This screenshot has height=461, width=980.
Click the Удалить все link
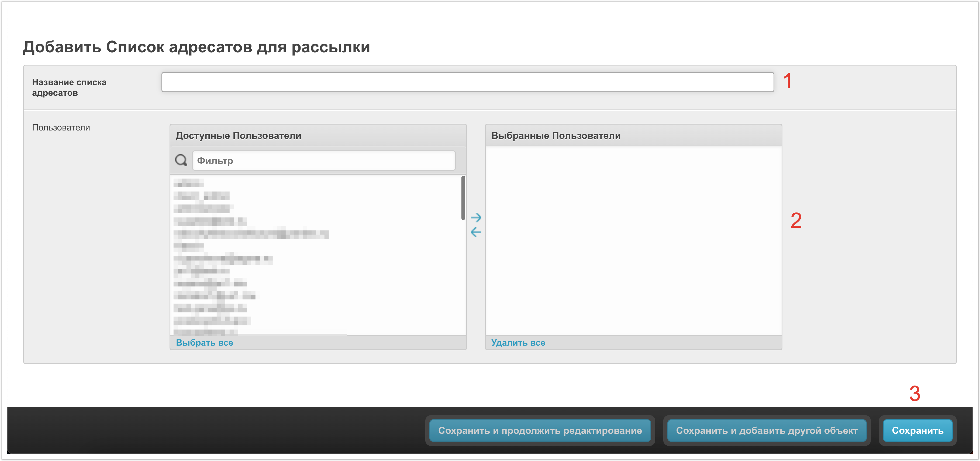518,343
